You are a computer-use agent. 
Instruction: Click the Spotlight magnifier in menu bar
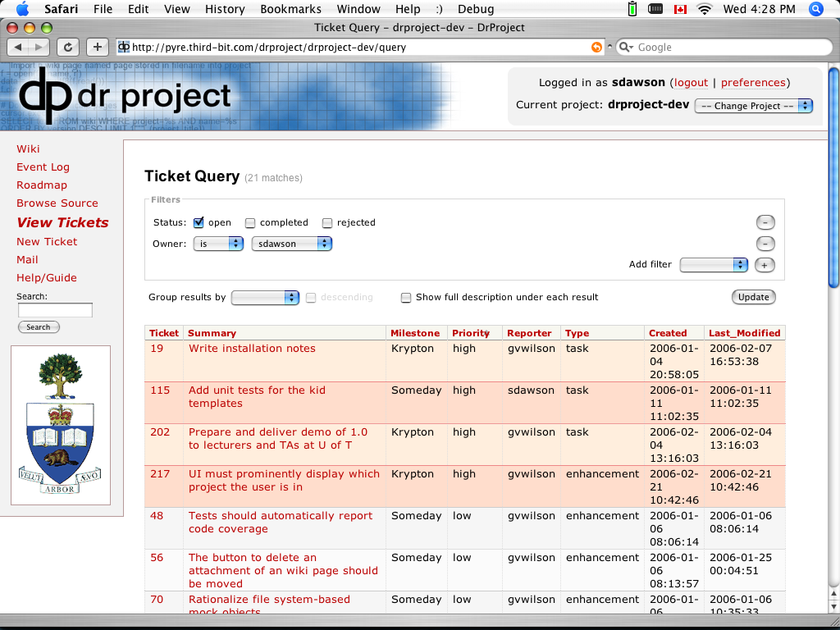coord(815,9)
